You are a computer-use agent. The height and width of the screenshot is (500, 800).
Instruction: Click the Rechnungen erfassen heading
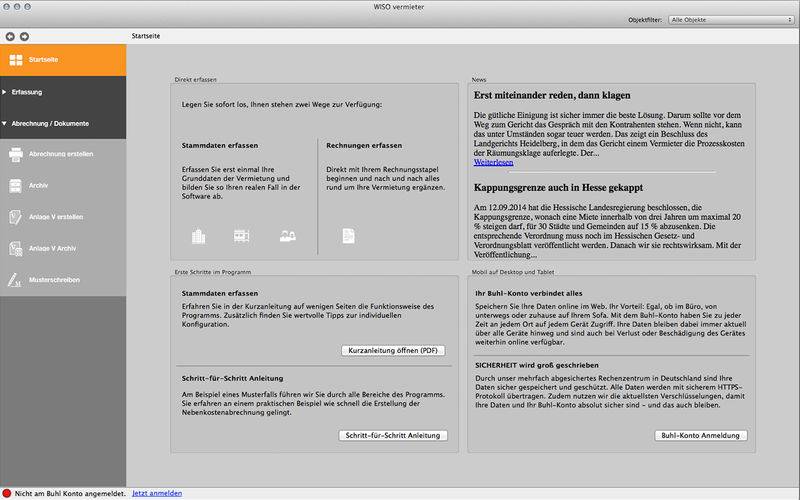coord(364,145)
